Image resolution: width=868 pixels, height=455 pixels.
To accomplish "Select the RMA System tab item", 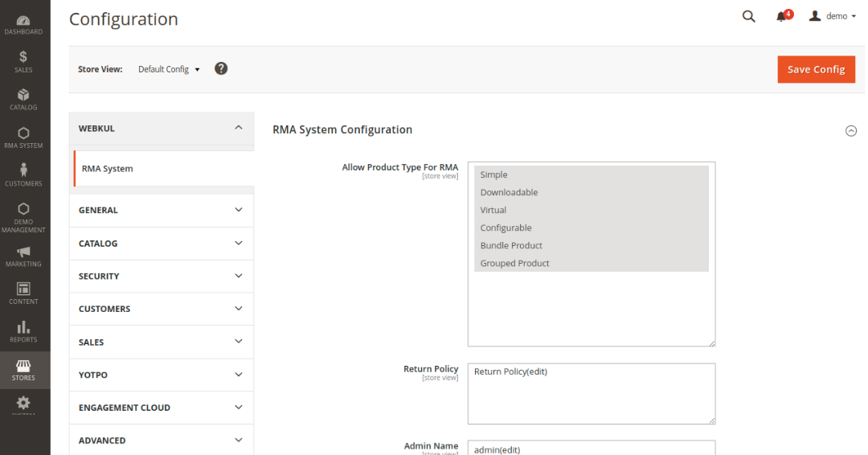I will pos(164,168).
